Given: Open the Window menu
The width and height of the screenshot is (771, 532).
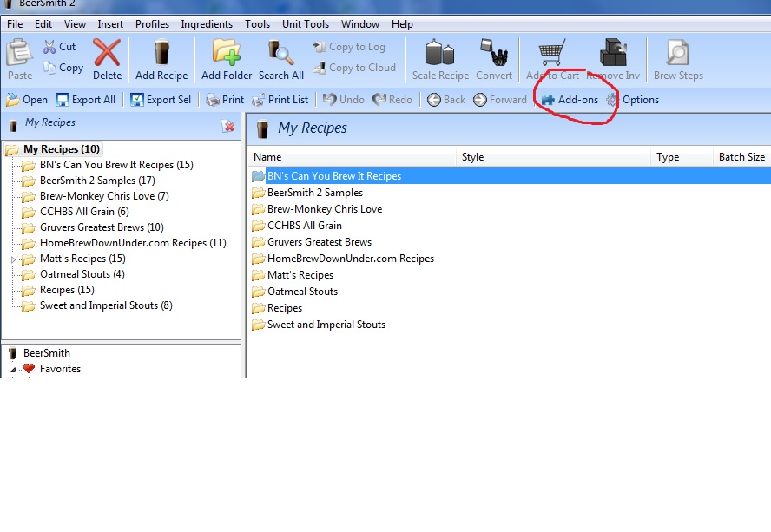Looking at the screenshot, I should (x=360, y=24).
